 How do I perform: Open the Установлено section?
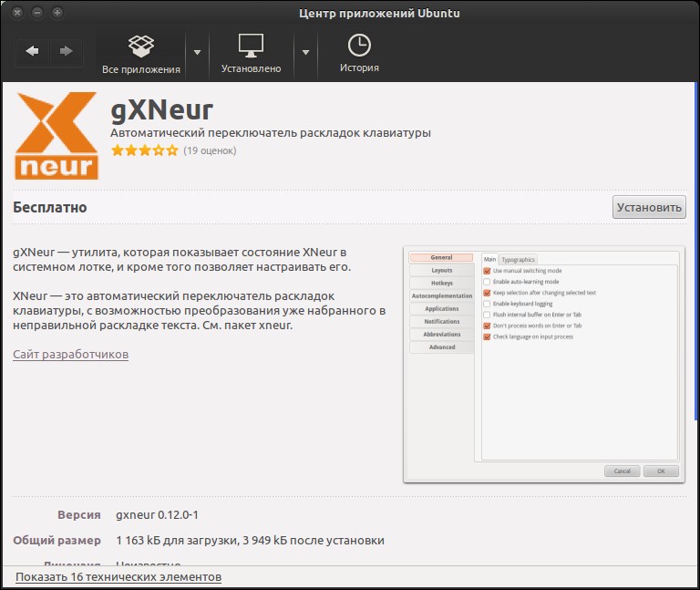click(x=251, y=55)
